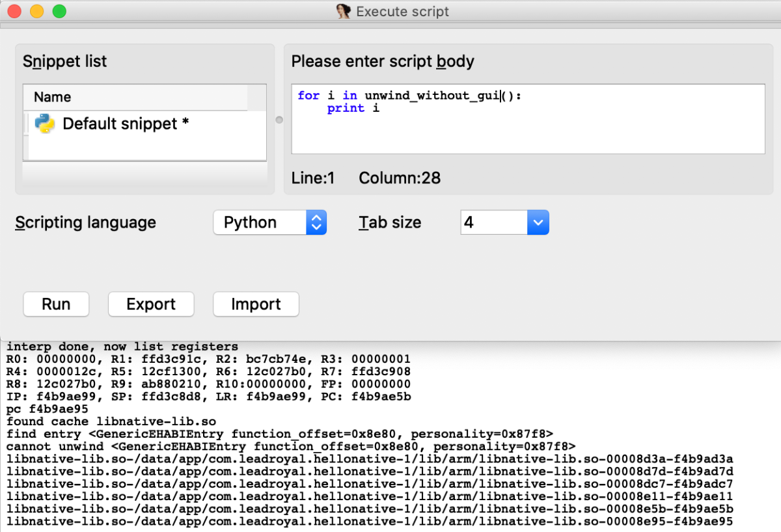Click the Import button
The image size is (781, 532).
256,304
